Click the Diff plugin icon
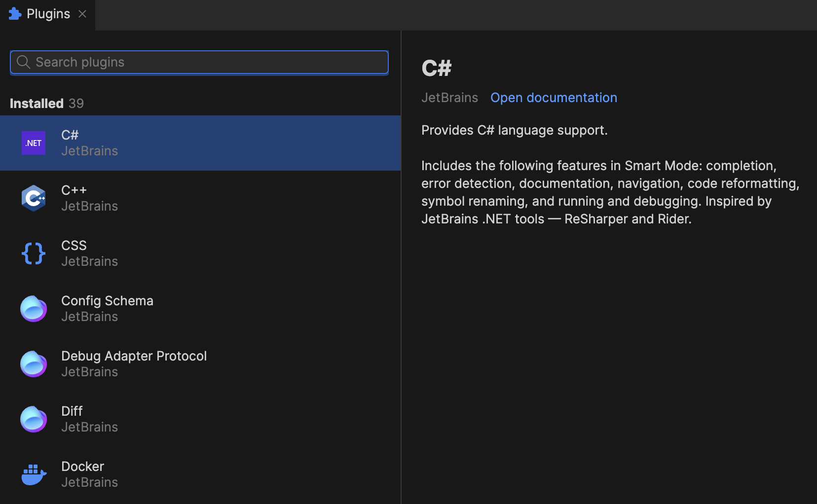817x504 pixels. (34, 419)
